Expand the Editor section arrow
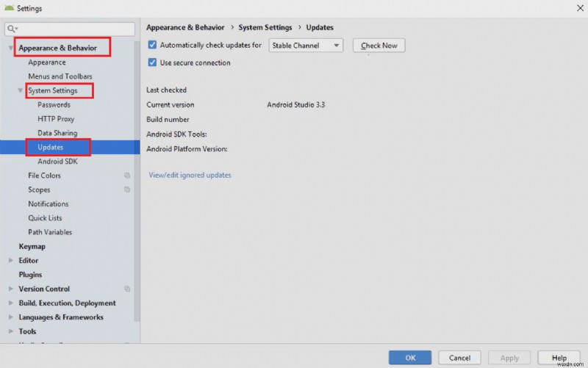This screenshot has width=588, height=368. pos(11,261)
